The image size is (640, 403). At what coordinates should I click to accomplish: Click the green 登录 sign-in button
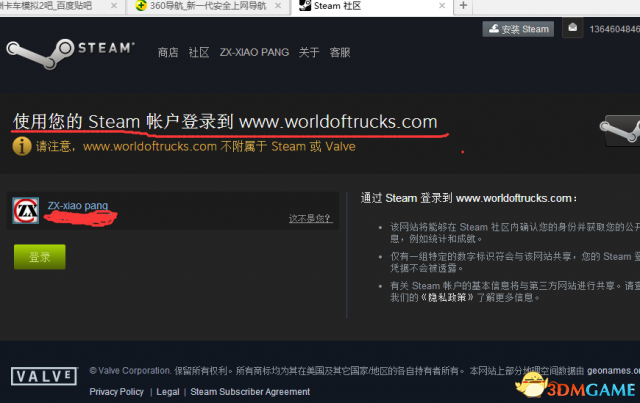pos(40,257)
